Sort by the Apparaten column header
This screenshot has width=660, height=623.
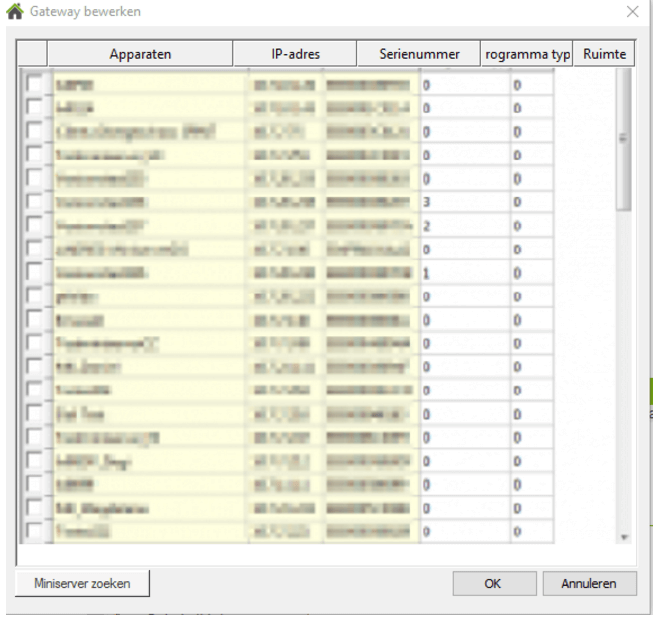point(139,54)
